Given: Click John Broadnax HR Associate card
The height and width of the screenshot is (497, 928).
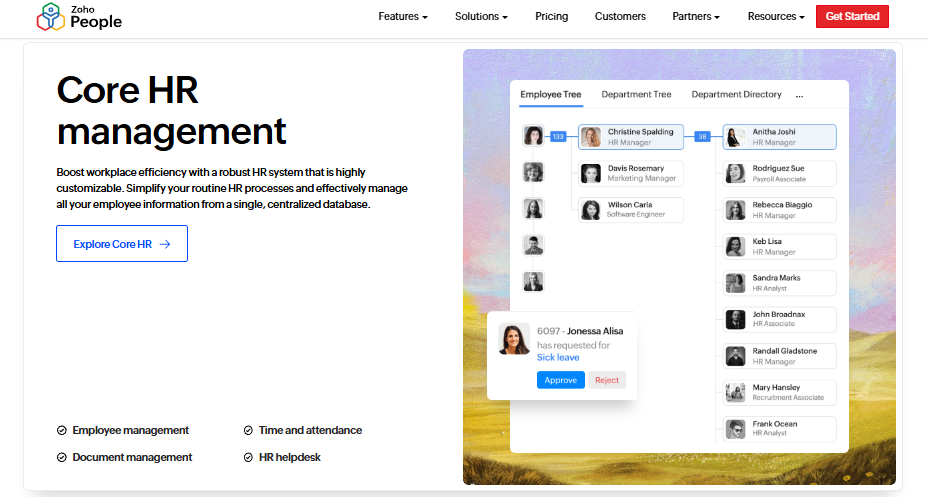Looking at the screenshot, I should click(779, 320).
